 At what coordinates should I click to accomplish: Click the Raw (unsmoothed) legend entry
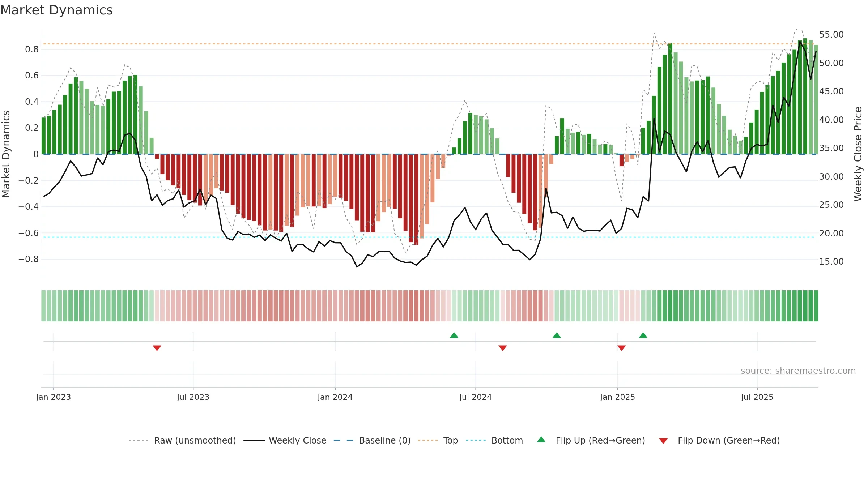(x=182, y=440)
